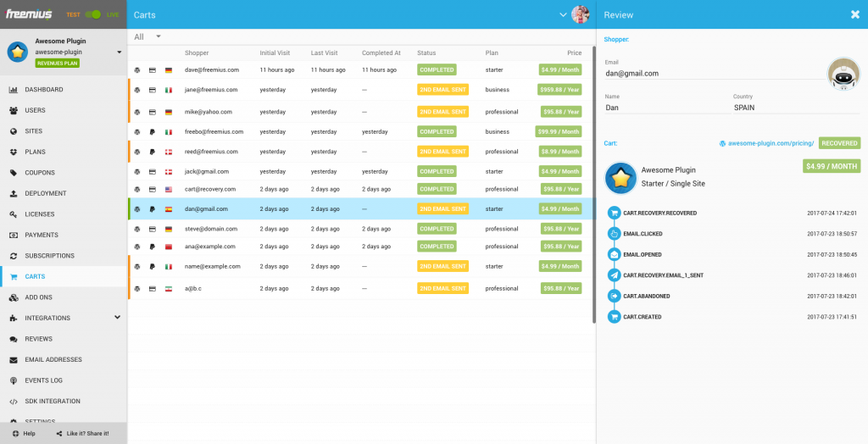Click the SDK Integration code icon
The height and width of the screenshot is (444, 868).
click(14, 402)
